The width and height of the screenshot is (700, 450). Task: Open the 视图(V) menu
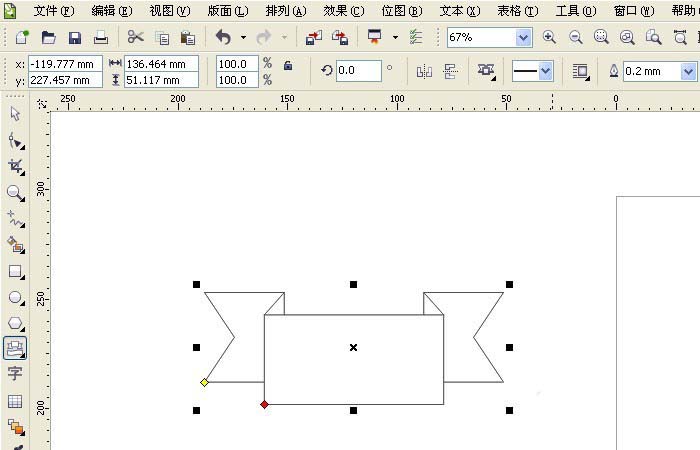tap(170, 10)
